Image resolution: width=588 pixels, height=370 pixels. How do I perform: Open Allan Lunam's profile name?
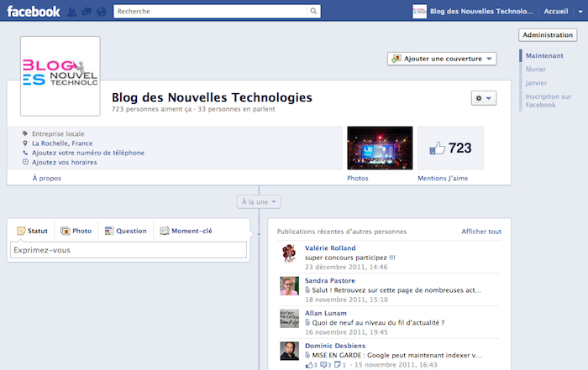(x=326, y=313)
